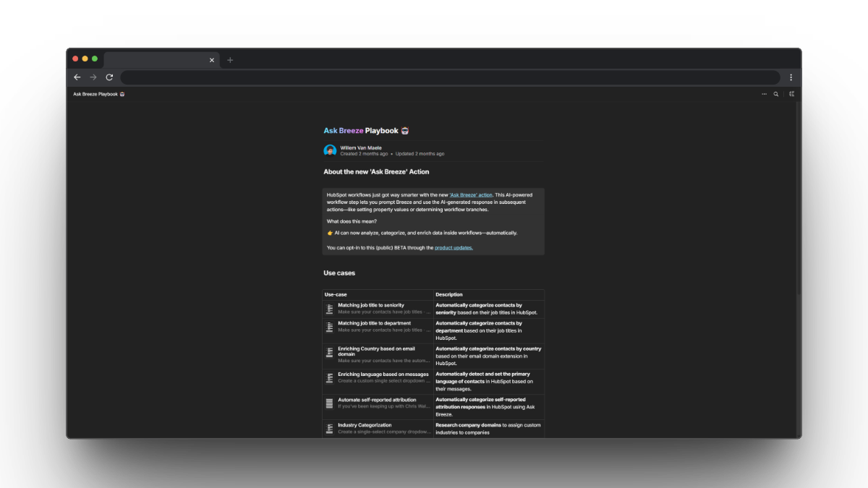The height and width of the screenshot is (488, 868).
Task: Open the page options ellipsis menu
Action: [764, 94]
